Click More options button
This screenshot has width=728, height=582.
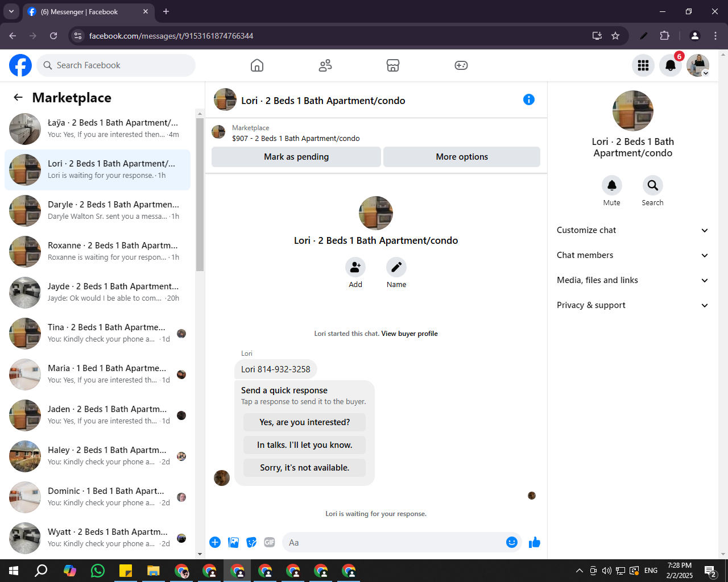pyautogui.click(x=462, y=157)
